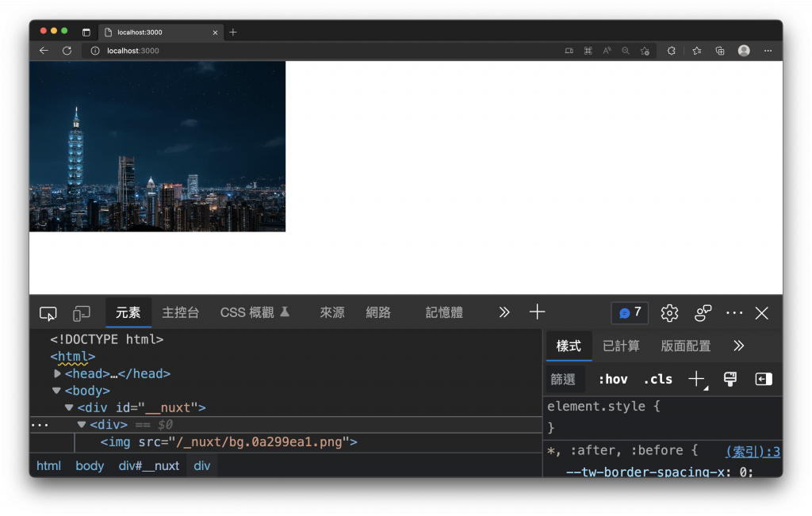The width and height of the screenshot is (812, 516).
Task: Expand the head element node
Action: 57,373
